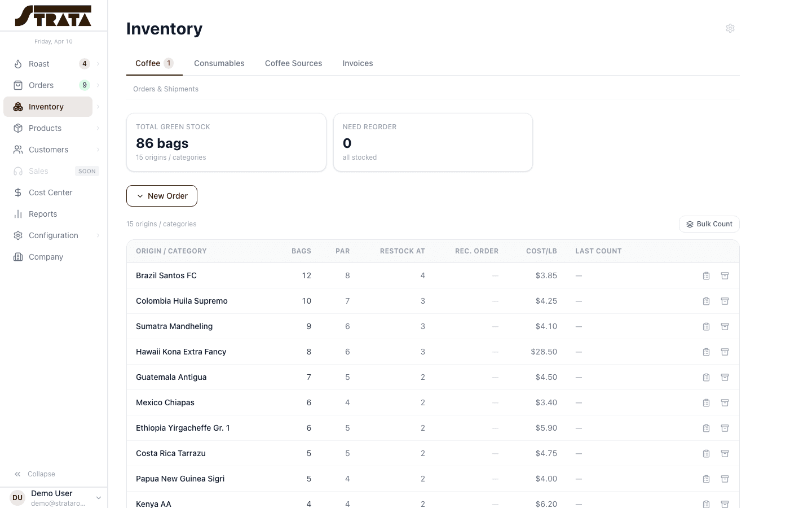Open Orders & Shipments link
The width and height of the screenshot is (812, 508).
tap(166, 89)
